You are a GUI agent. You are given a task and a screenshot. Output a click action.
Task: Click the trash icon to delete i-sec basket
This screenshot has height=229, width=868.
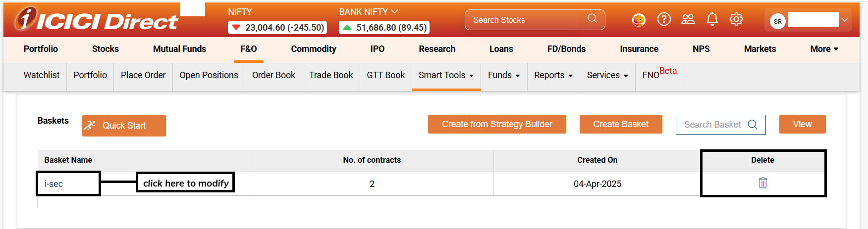pos(762,183)
